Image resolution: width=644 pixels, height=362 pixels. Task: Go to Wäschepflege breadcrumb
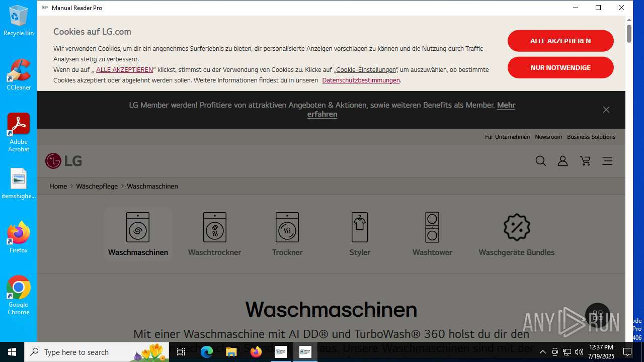97,187
